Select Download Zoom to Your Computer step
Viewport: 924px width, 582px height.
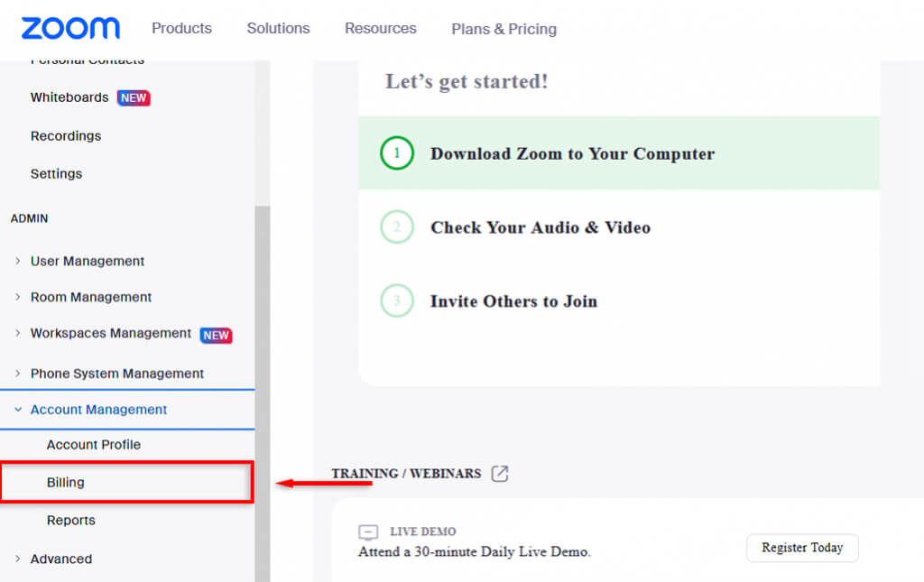point(572,153)
